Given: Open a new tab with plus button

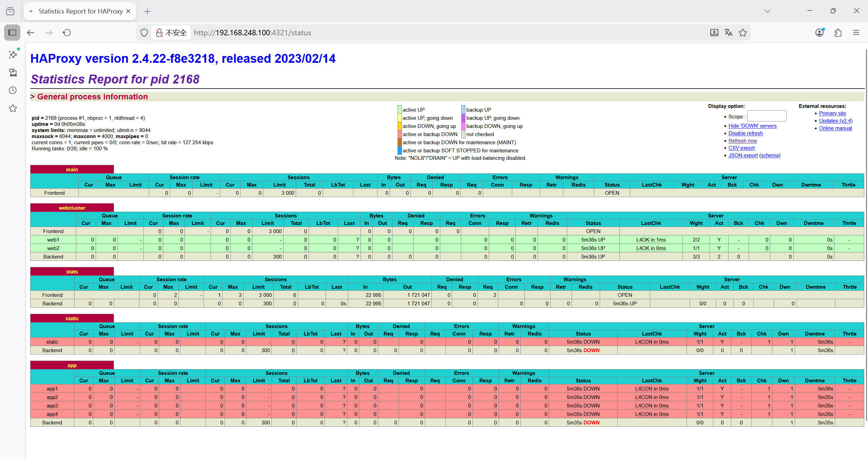Looking at the screenshot, I should pyautogui.click(x=147, y=12).
